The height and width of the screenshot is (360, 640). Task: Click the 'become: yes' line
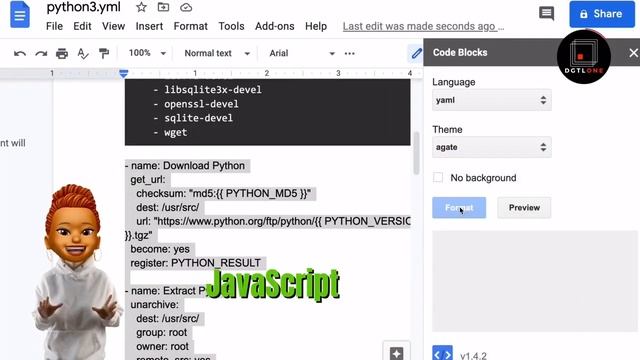point(160,249)
